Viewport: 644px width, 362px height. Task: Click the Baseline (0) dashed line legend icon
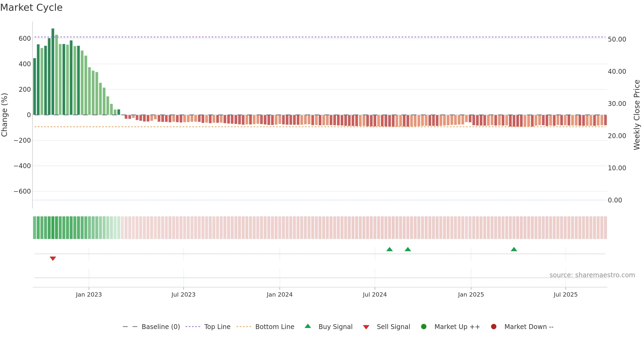130,327
